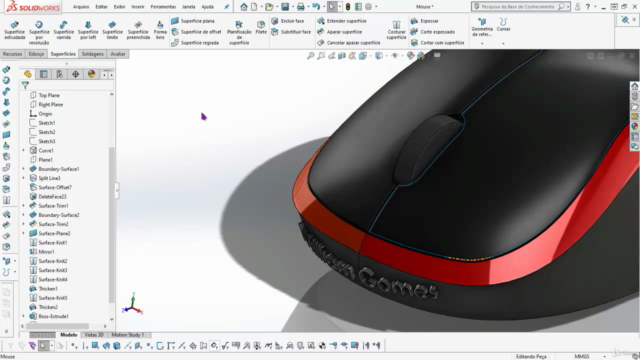Click the Zoom to Fit view icon

click(x=311, y=56)
